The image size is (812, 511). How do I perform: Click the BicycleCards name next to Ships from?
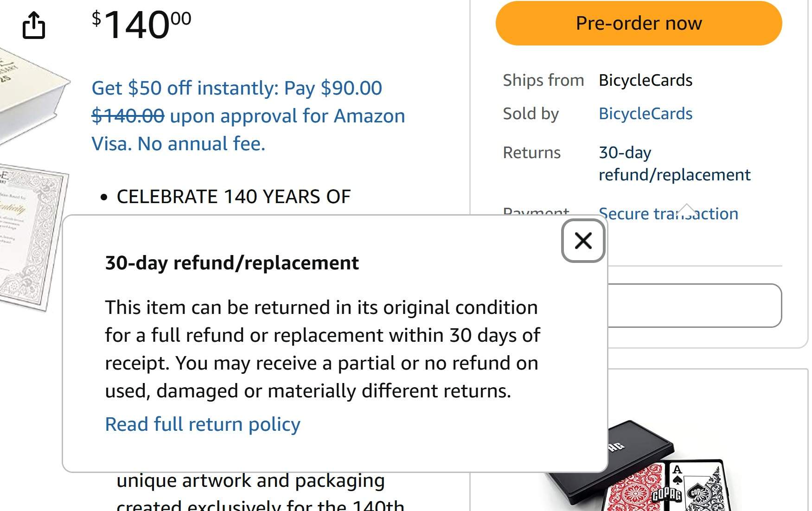645,80
